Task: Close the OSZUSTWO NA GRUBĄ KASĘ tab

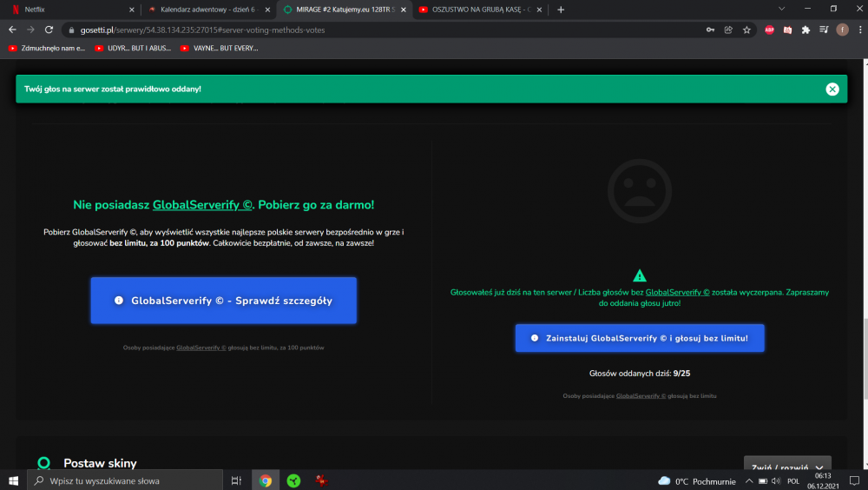Action: click(x=539, y=10)
